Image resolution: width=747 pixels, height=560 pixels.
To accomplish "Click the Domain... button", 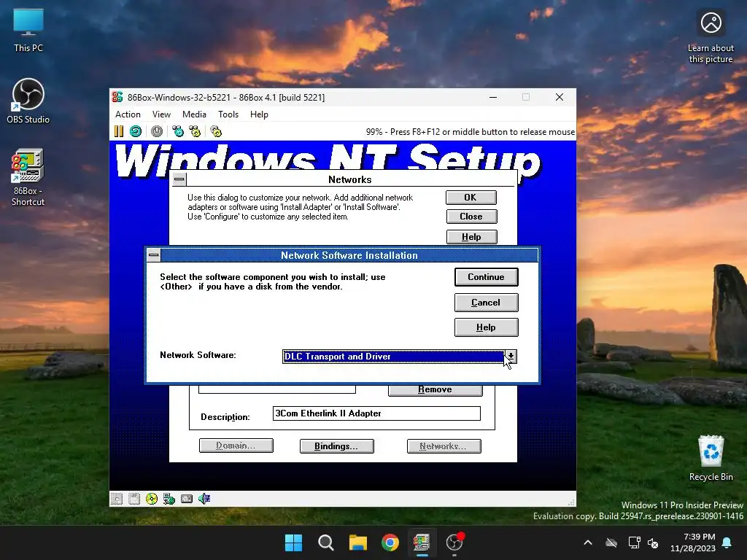I will pos(236,446).
